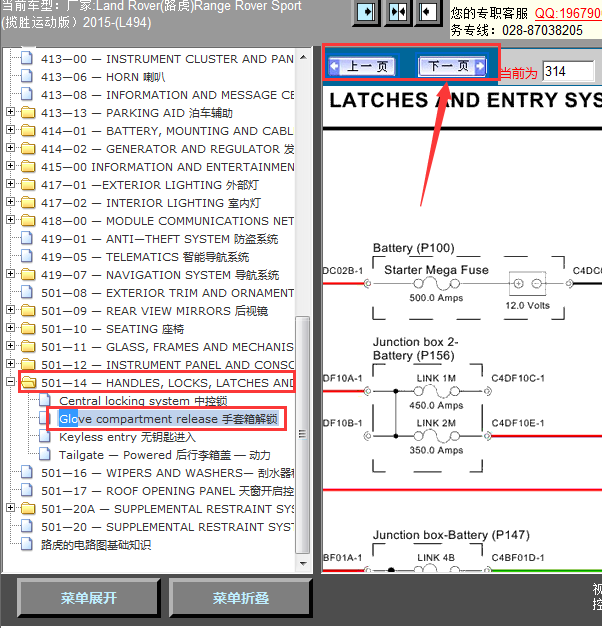Expand the 501-10 SEATING folder
The image size is (602, 628).
11,328
